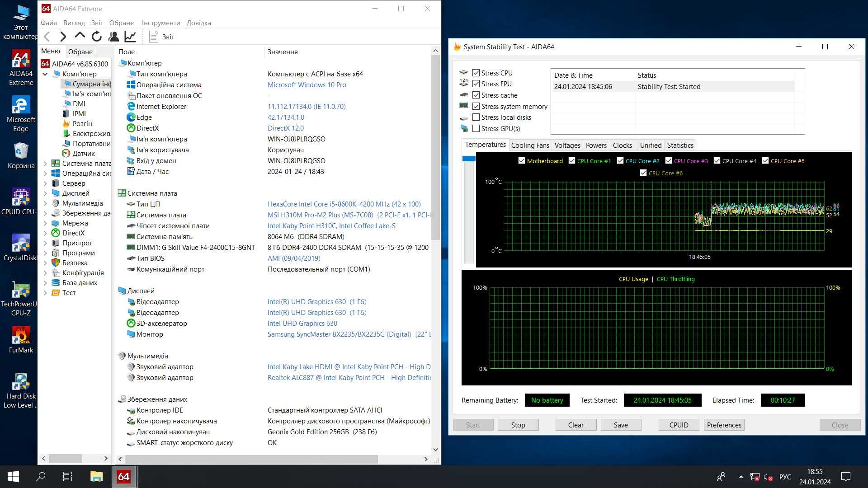Image resolution: width=868 pixels, height=488 pixels.
Task: Click the vertical scrollbar in AIDA64 list
Action: [x=435, y=147]
